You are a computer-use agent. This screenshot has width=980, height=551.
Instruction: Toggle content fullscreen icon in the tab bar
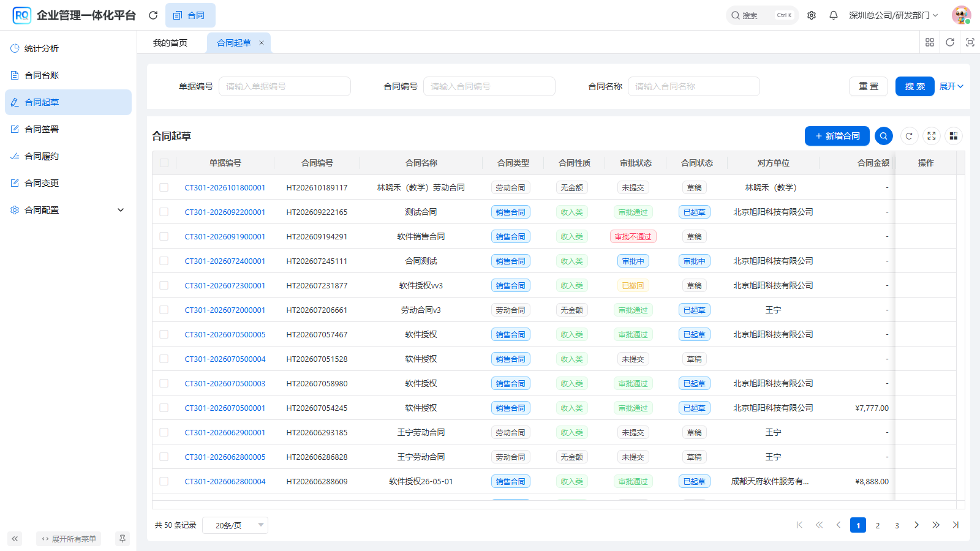point(970,42)
